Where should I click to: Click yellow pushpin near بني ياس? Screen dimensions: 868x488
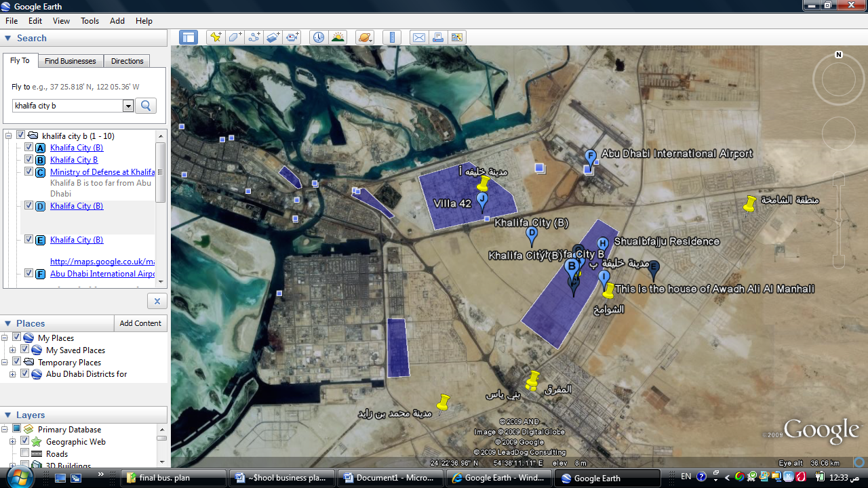pos(534,380)
